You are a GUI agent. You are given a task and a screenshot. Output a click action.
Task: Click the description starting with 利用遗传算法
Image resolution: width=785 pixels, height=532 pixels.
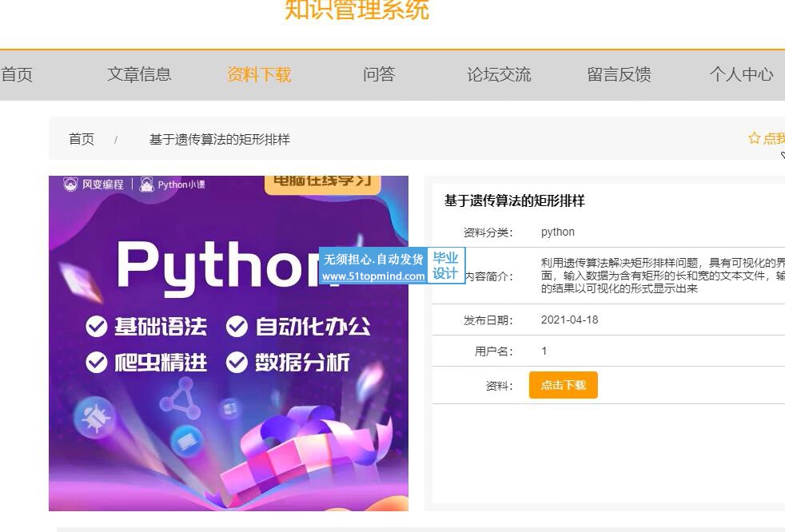[x=663, y=276]
